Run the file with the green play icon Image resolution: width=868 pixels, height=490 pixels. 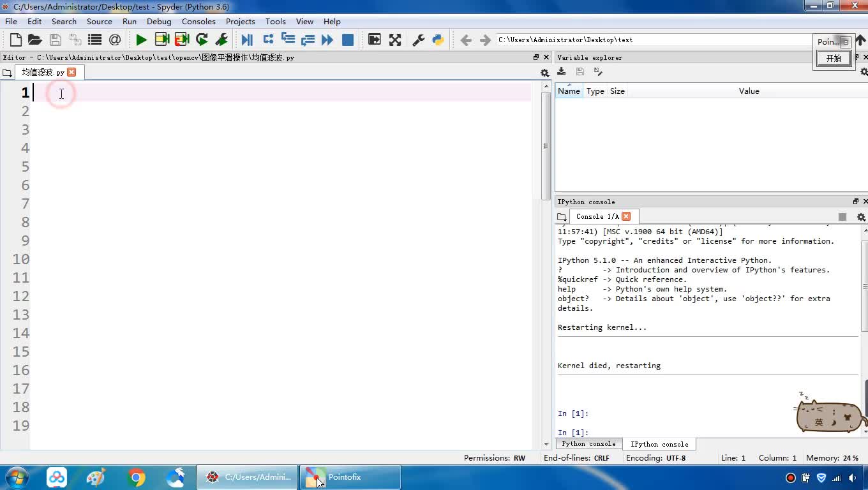point(141,40)
